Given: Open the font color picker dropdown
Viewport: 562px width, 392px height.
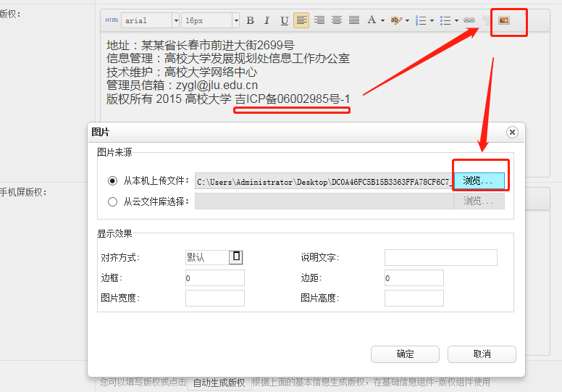Looking at the screenshot, I should 375,20.
